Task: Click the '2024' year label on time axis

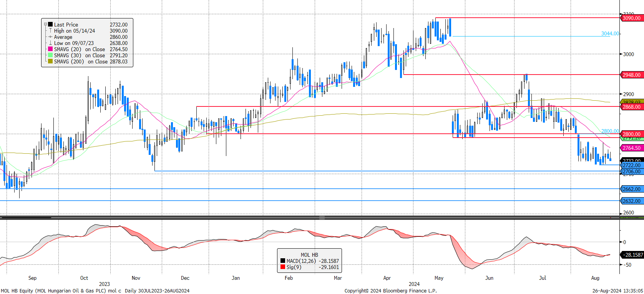Action: click(x=414, y=284)
